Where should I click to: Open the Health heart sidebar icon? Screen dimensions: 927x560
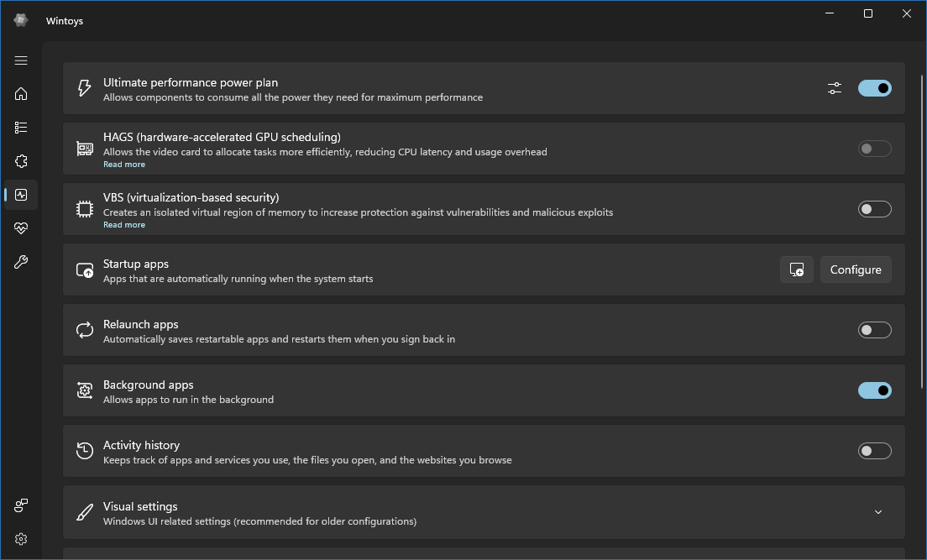click(21, 228)
